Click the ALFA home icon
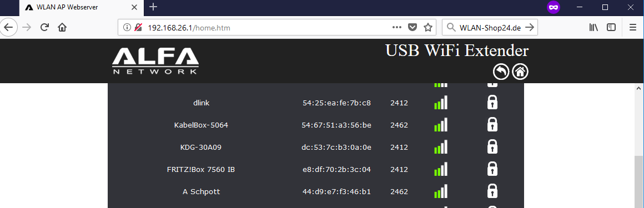 pyautogui.click(x=520, y=72)
